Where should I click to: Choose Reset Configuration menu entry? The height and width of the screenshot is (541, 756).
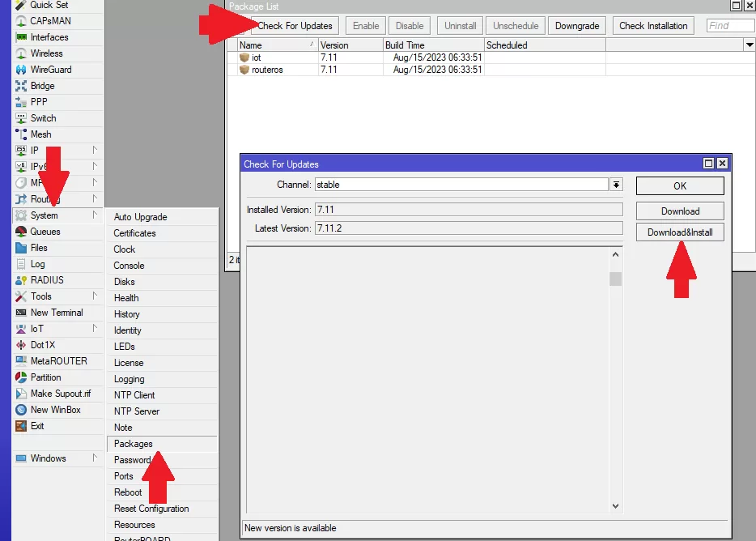point(162,509)
